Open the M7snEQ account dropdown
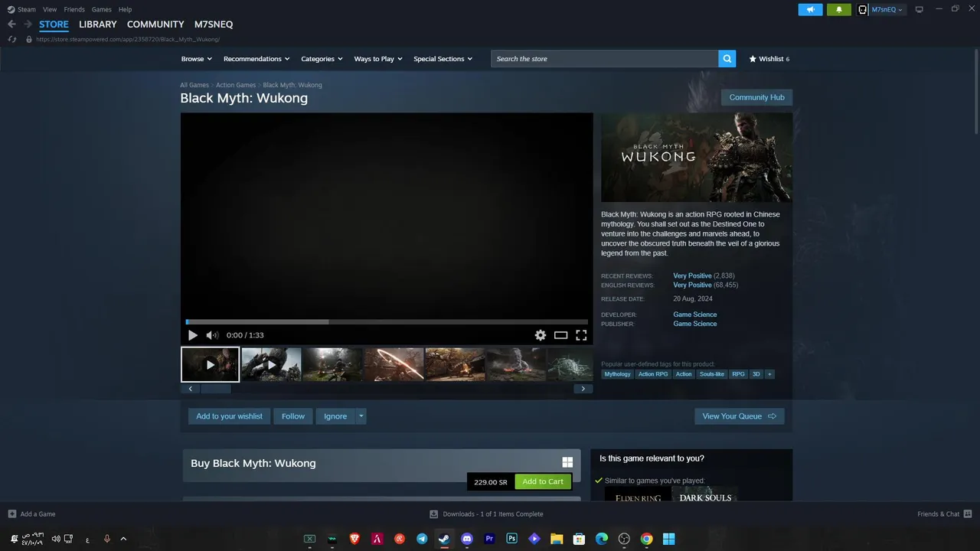Viewport: 980px width, 551px height. pos(887,10)
